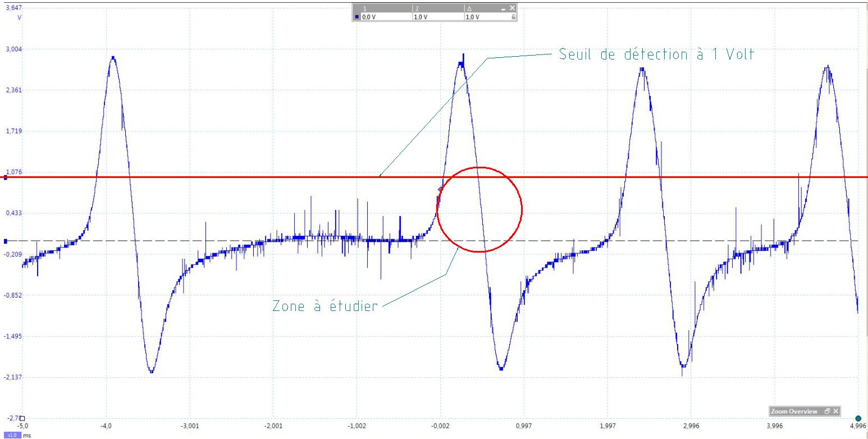Click the teal time ruler handle at bottom right

[x=858, y=418]
